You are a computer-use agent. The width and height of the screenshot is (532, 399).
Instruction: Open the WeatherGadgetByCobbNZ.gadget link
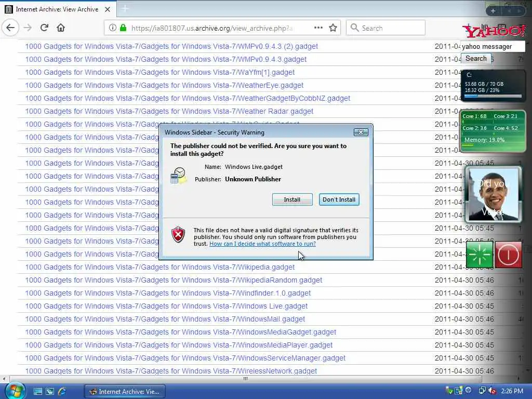pyautogui.click(x=188, y=98)
